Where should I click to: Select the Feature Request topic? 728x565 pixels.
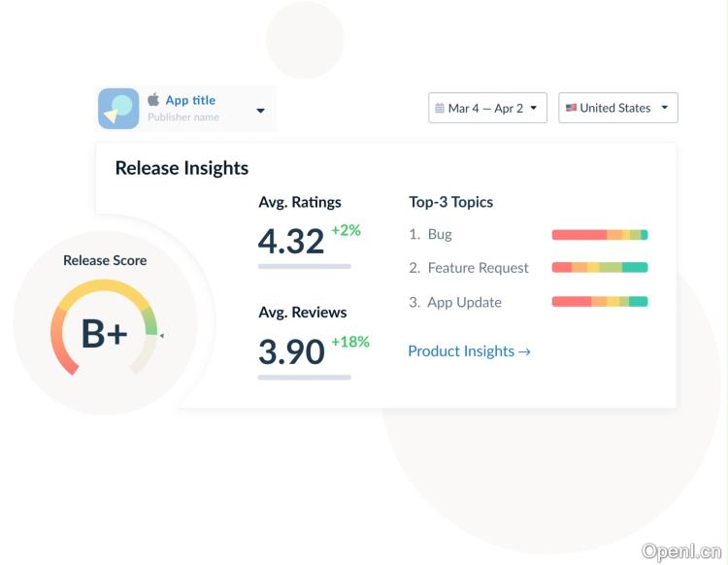[478, 268]
